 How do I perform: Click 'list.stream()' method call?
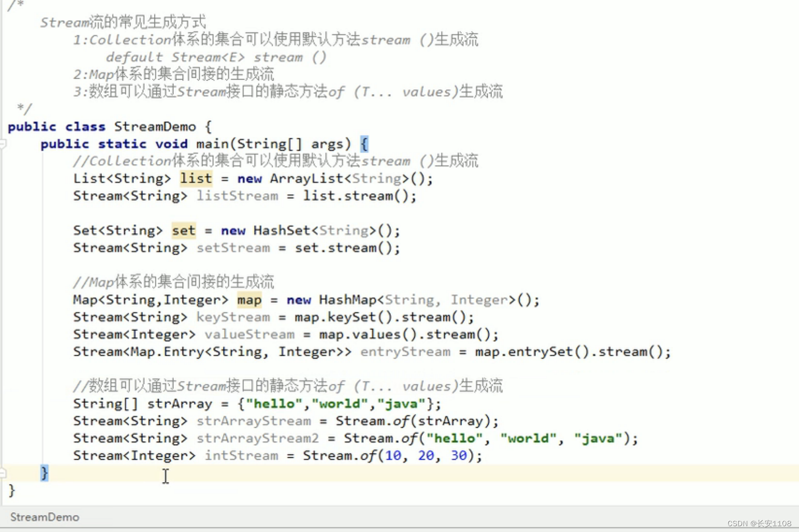356,196
